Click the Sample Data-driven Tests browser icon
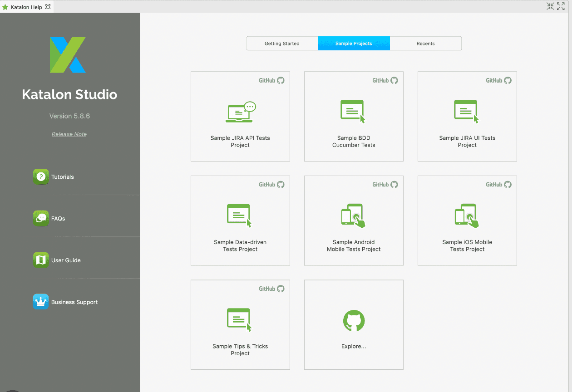The image size is (572, 392). (239, 216)
